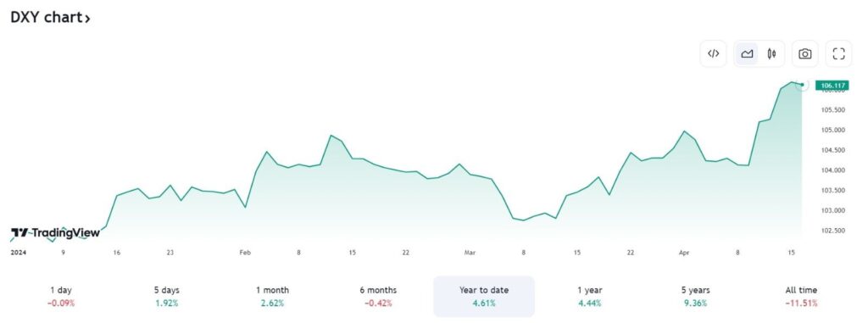Open chart in fullscreen mode
The width and height of the screenshot is (868, 323).
(x=838, y=53)
